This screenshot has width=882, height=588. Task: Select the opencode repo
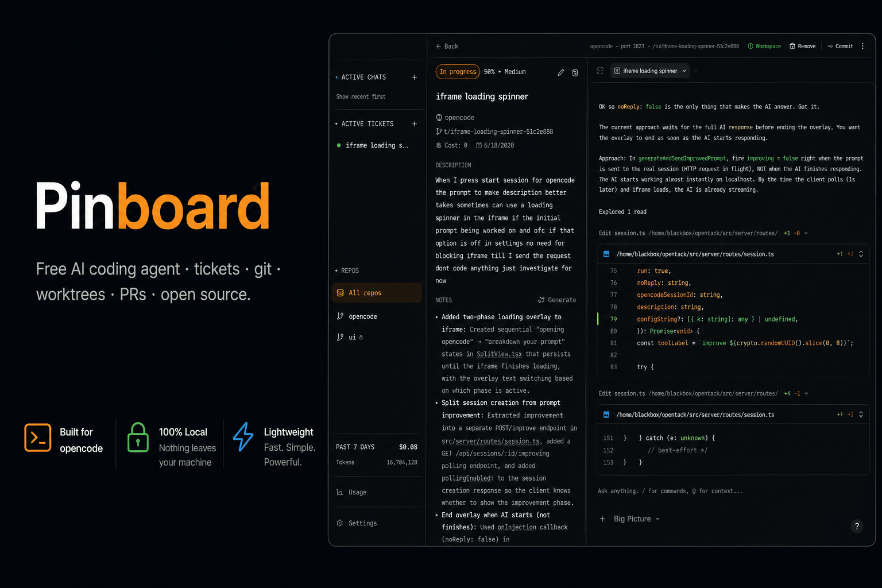click(377, 316)
